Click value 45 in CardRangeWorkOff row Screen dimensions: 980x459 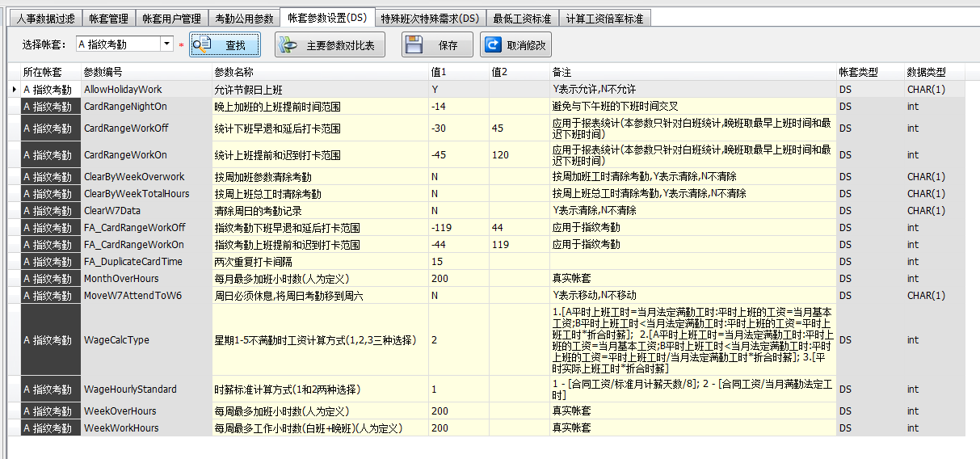519,128
